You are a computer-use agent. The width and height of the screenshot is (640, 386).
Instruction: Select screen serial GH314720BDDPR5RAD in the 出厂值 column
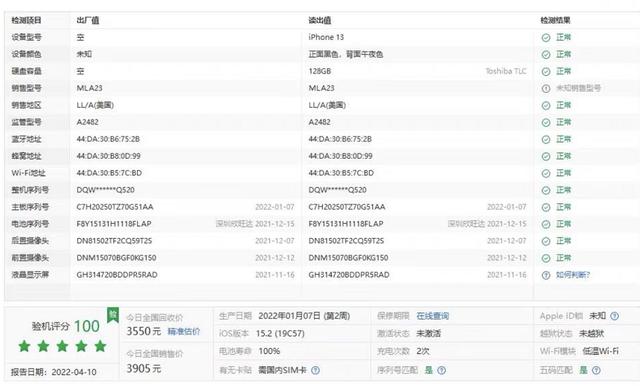tap(117, 275)
